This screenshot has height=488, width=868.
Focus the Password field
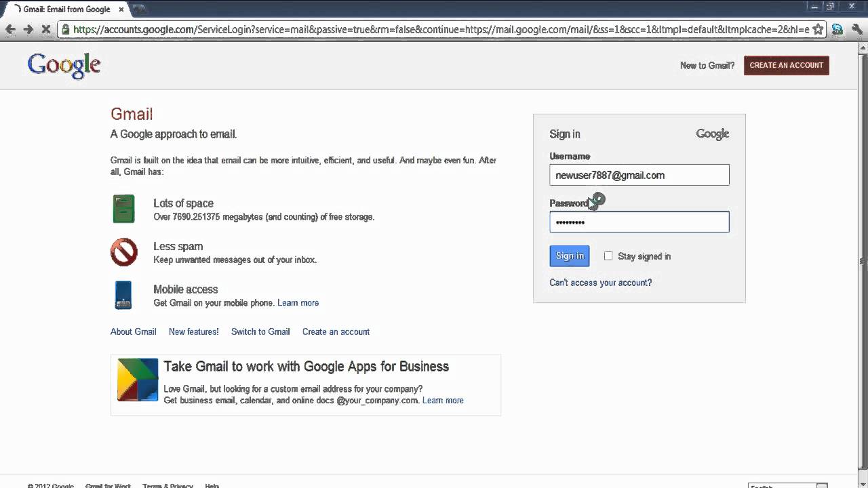(x=639, y=222)
